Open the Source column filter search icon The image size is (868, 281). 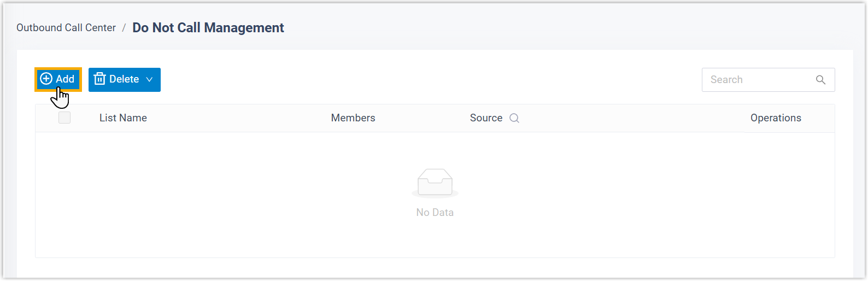tap(514, 118)
